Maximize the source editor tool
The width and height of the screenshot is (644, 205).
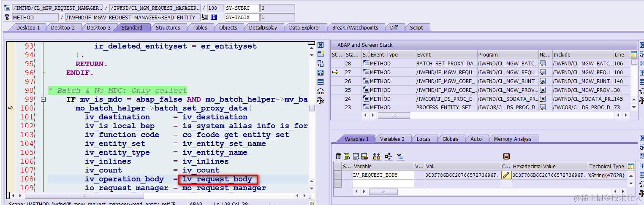[x=320, y=73]
